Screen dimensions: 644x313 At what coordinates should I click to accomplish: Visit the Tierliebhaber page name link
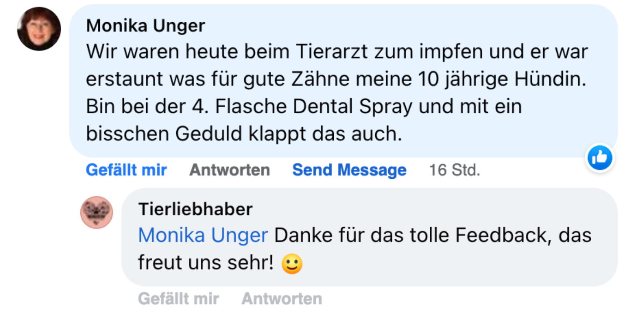click(195, 209)
